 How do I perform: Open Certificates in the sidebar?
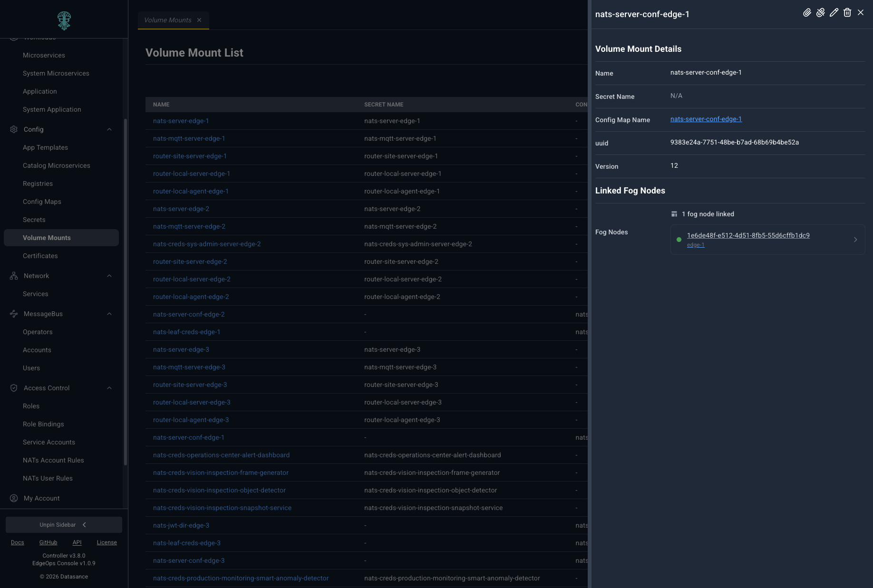pyautogui.click(x=40, y=256)
